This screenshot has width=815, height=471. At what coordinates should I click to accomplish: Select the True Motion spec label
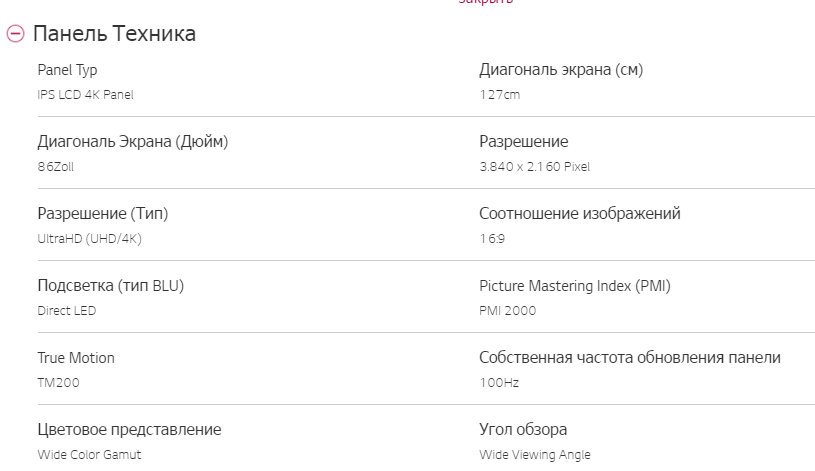click(x=76, y=358)
